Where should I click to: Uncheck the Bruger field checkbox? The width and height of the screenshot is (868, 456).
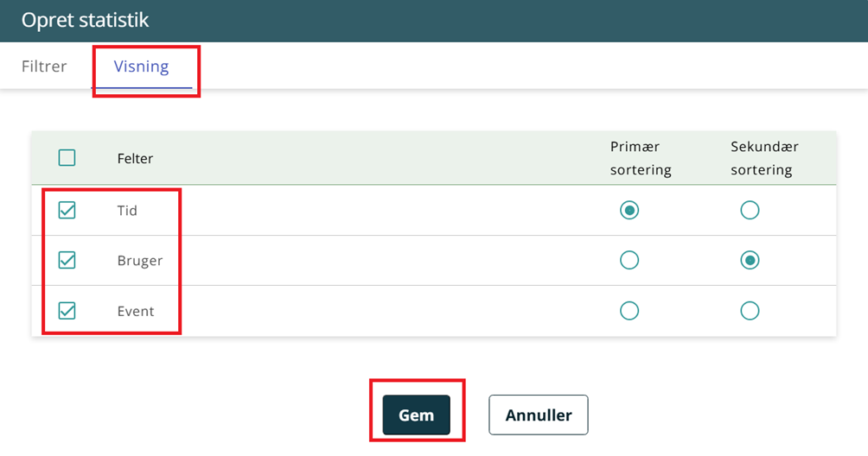click(67, 260)
